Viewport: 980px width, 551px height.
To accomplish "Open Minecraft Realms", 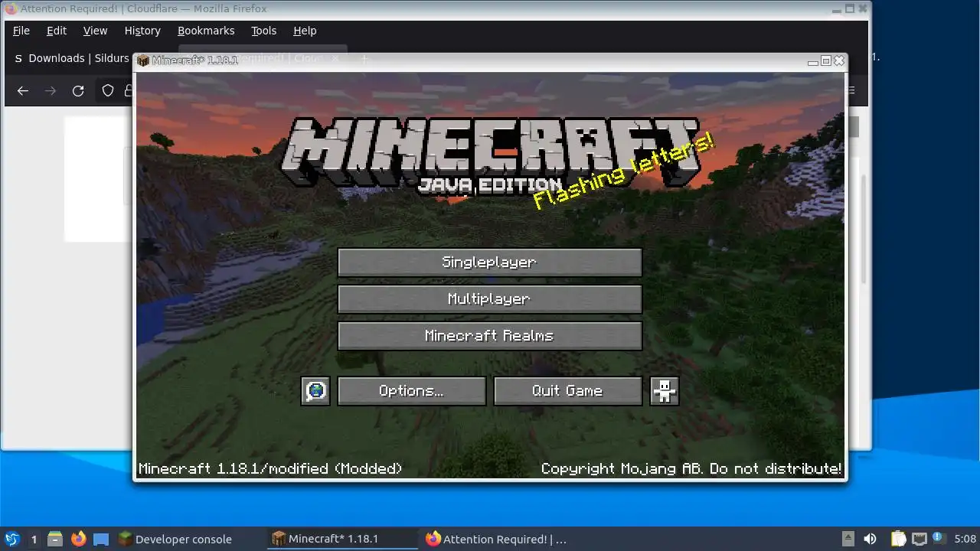I will pyautogui.click(x=489, y=335).
